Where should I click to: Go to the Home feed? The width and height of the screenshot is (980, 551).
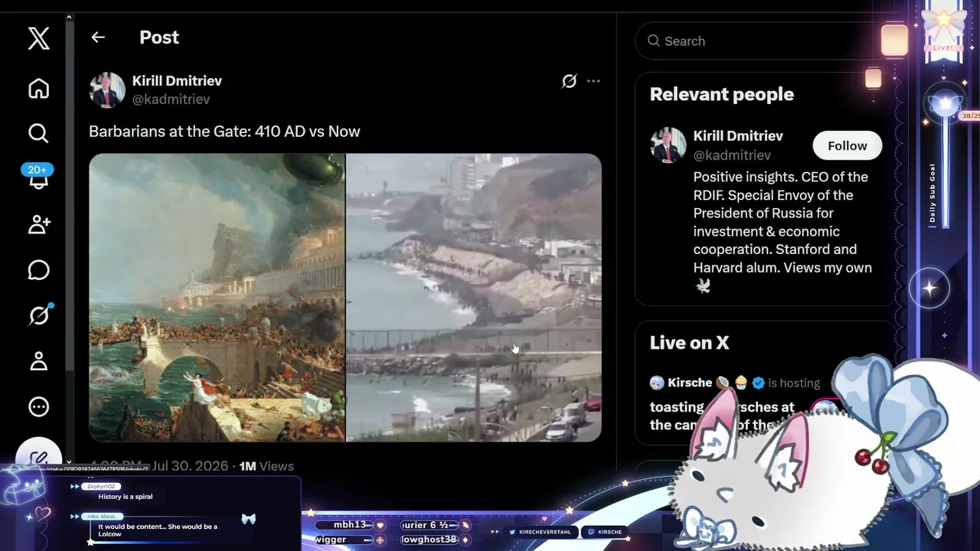(x=38, y=89)
